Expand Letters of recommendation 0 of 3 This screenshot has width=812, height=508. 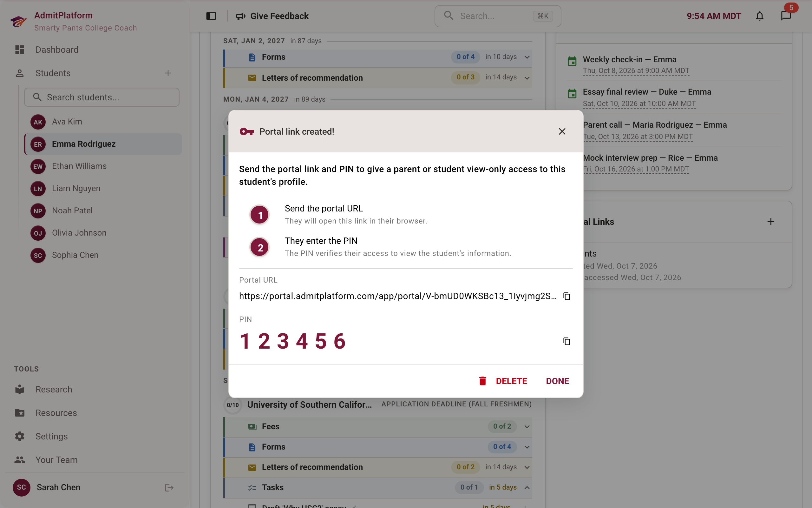[378, 77]
